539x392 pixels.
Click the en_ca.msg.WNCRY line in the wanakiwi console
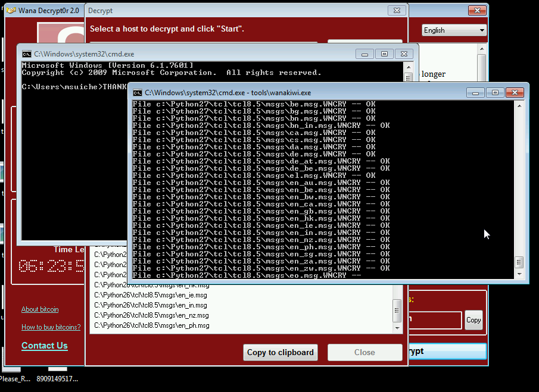click(x=261, y=204)
